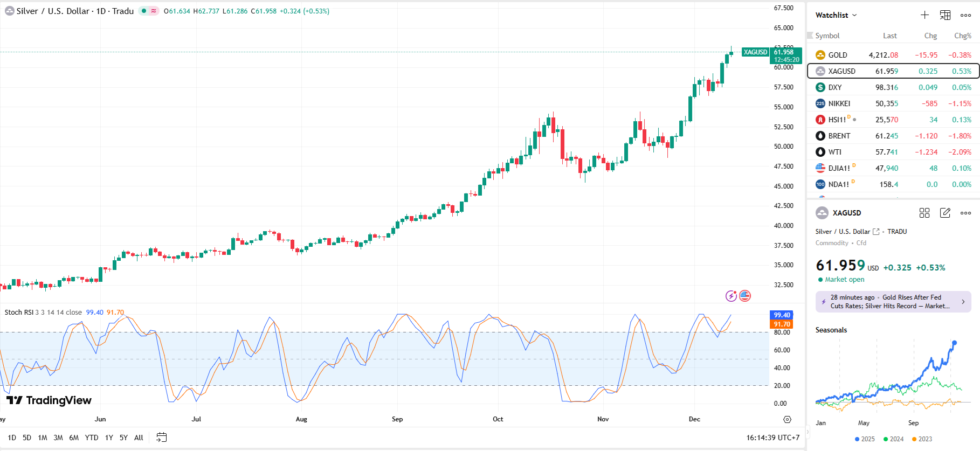The width and height of the screenshot is (980, 451).
Task: Click the chart settings gear icon
Action: (x=787, y=419)
